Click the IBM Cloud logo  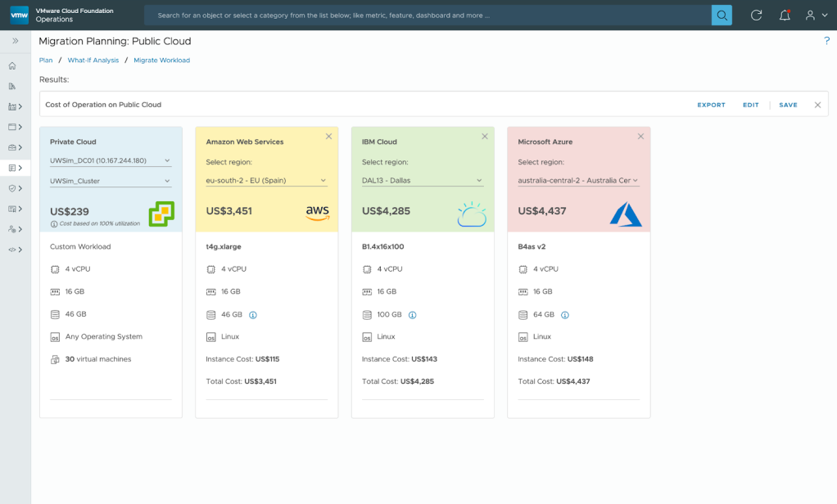pos(472,214)
